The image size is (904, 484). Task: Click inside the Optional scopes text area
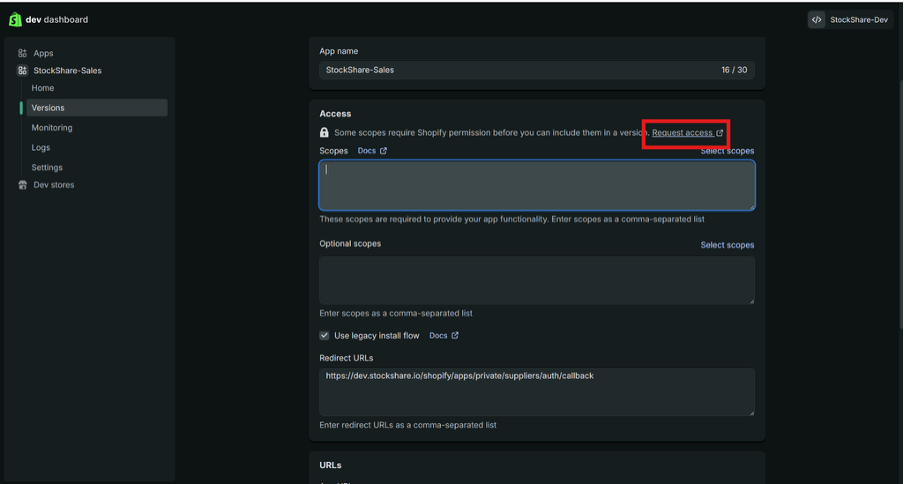point(537,280)
